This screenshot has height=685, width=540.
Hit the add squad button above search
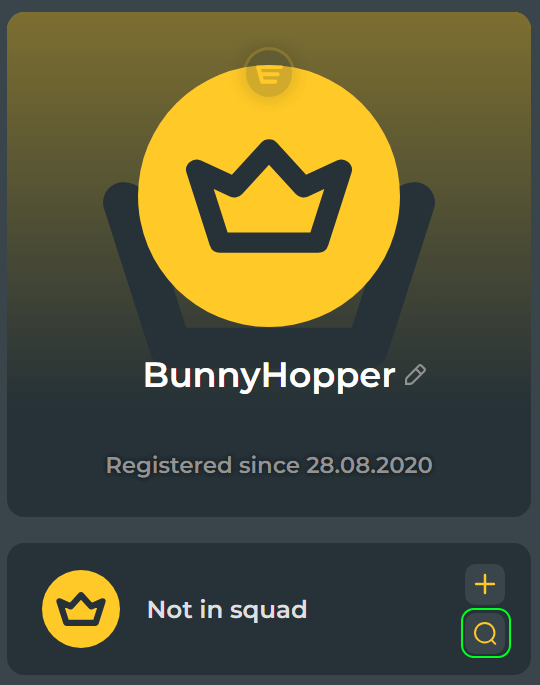[485, 584]
